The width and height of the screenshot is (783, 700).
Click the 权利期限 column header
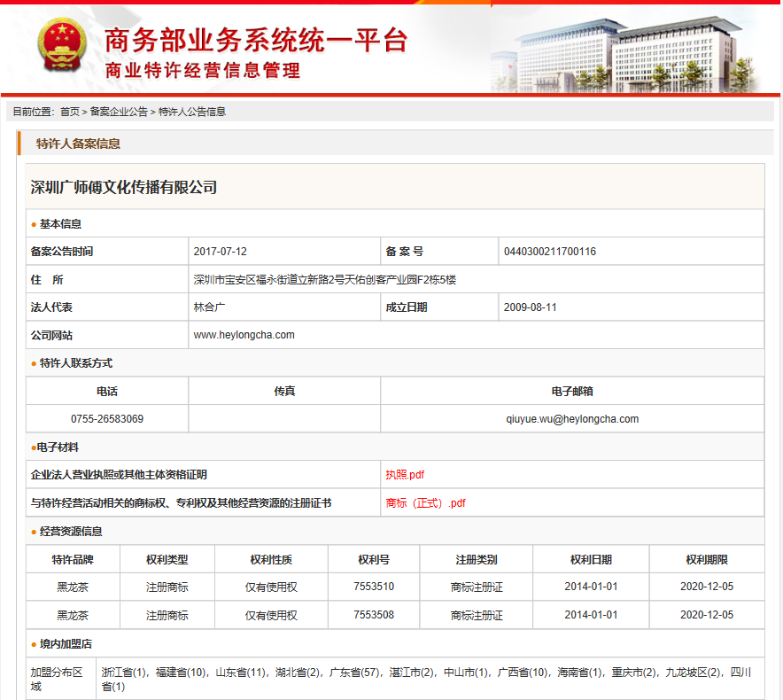pyautogui.click(x=707, y=560)
